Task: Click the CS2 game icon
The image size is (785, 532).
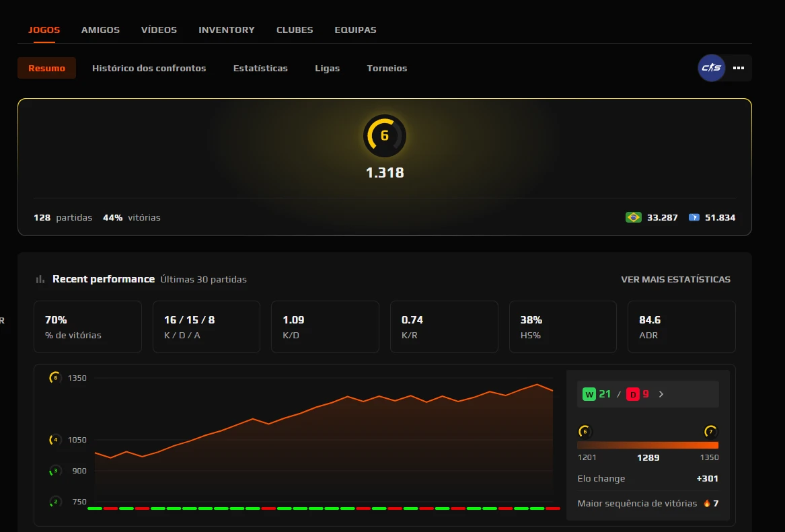Action: pos(711,68)
